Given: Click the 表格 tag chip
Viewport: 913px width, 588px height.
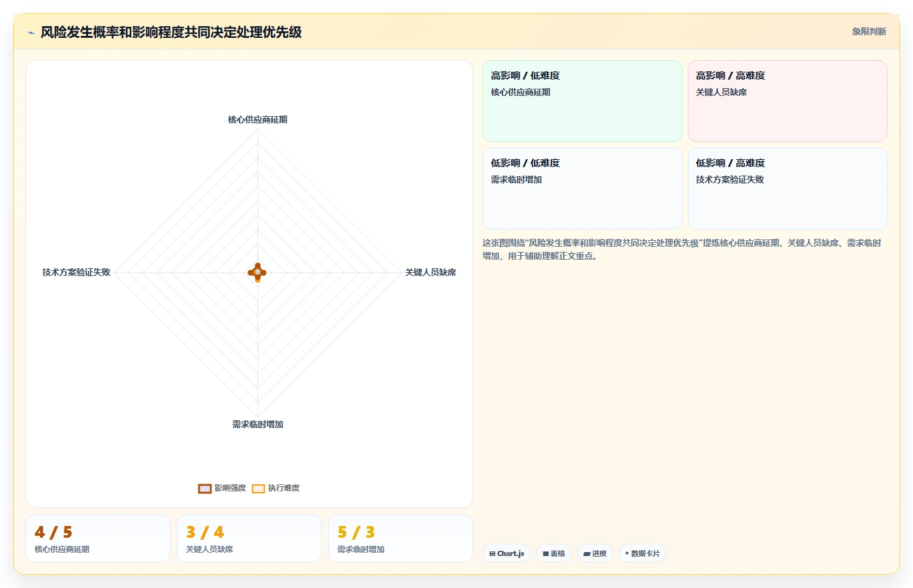Looking at the screenshot, I should click(554, 553).
